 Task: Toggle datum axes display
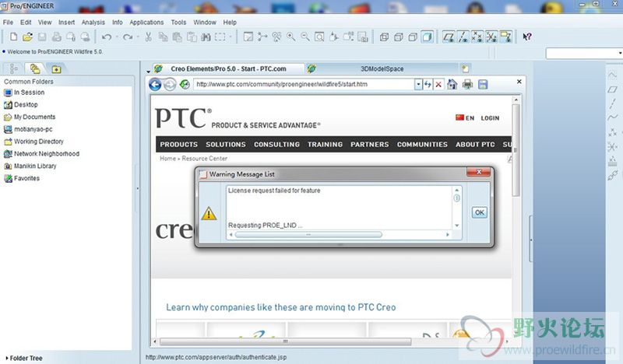coord(463,37)
